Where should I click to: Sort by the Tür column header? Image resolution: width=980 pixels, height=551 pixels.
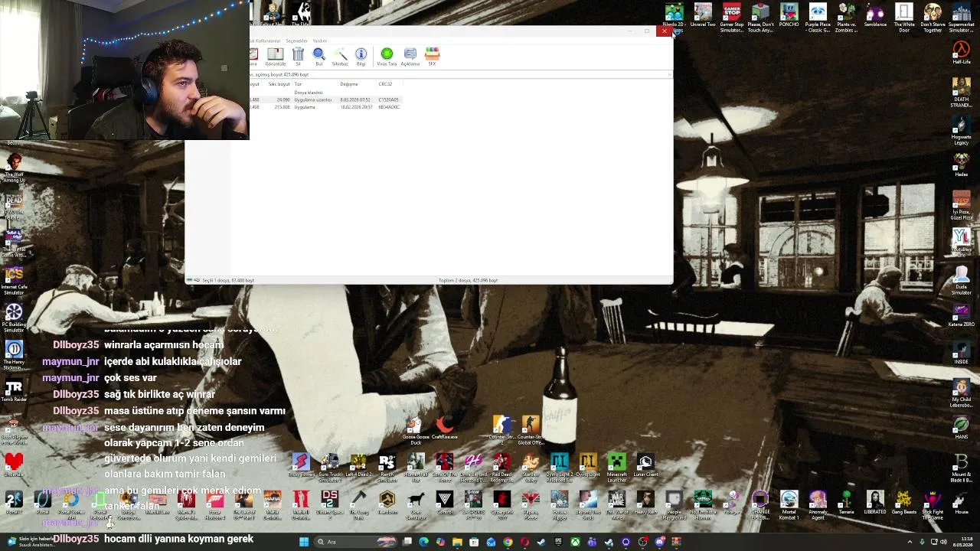[x=298, y=84]
